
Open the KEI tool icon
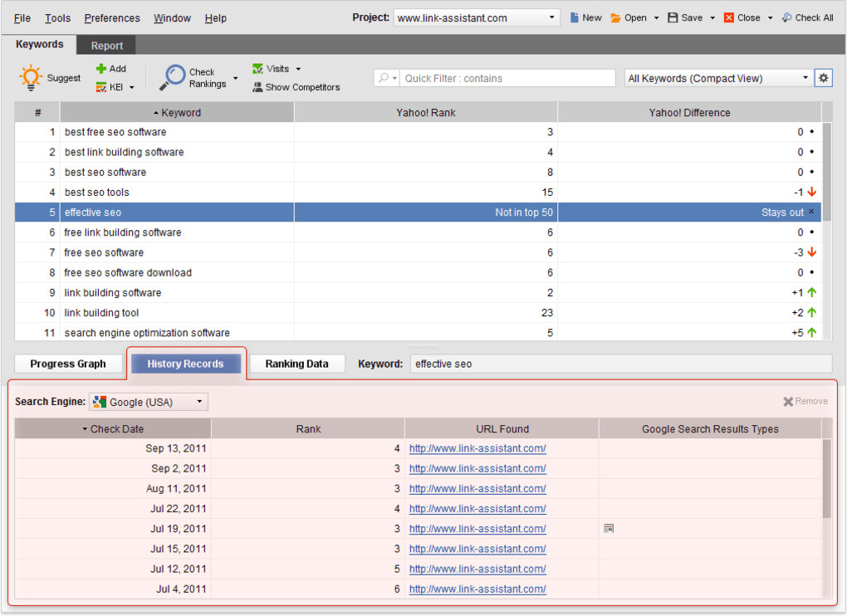[x=101, y=87]
